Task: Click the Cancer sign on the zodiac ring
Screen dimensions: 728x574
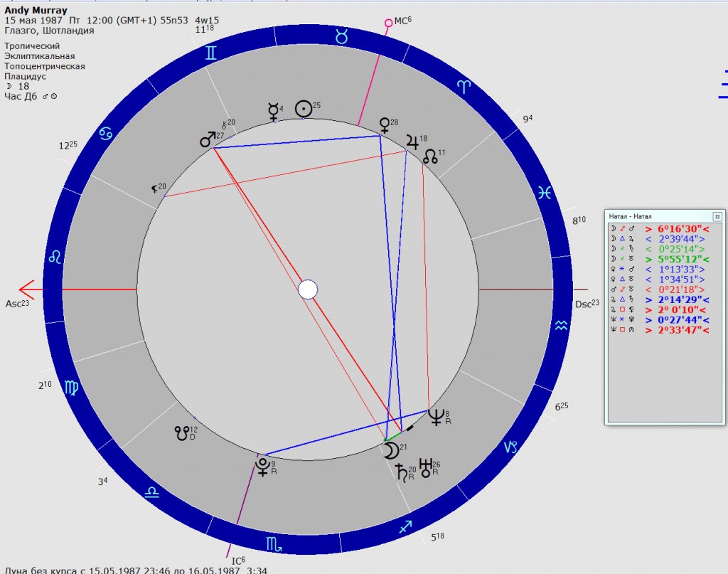Action: (107, 134)
